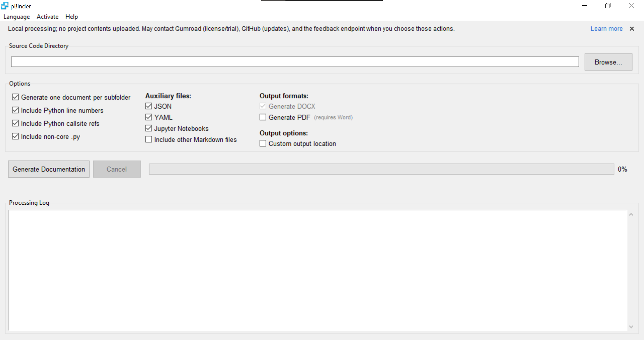Click the scroll-up arrow on Processing Log

tap(631, 214)
